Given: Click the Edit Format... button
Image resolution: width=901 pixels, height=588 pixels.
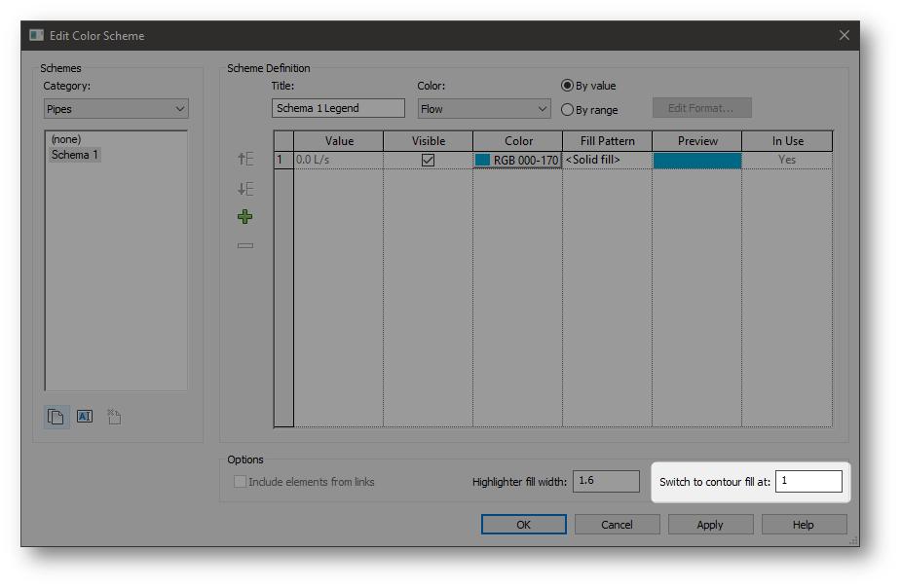Looking at the screenshot, I should point(701,108).
